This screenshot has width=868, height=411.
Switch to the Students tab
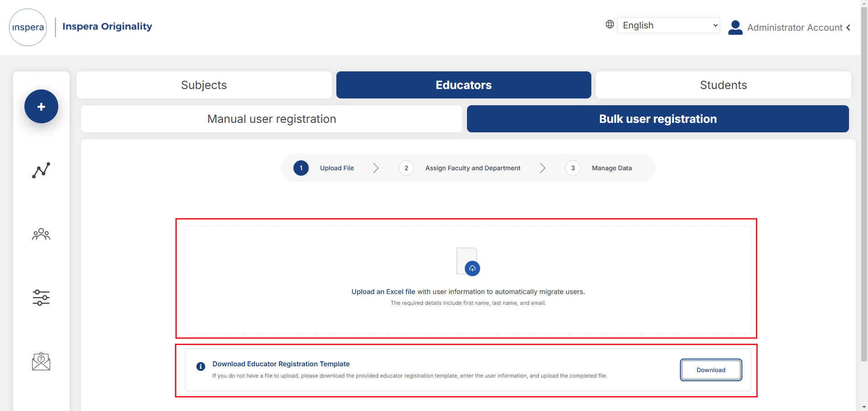click(723, 85)
